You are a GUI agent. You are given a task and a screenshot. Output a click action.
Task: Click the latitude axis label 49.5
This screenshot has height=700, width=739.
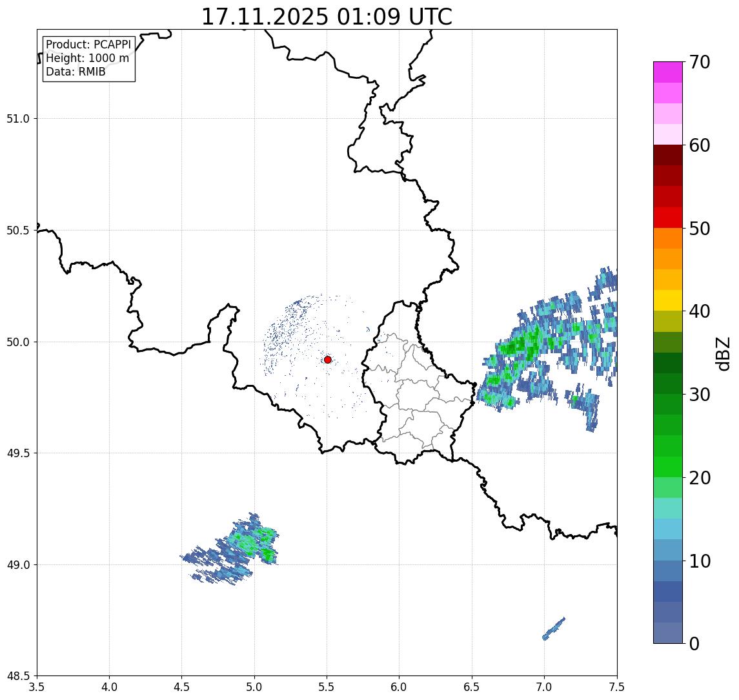click(x=18, y=453)
